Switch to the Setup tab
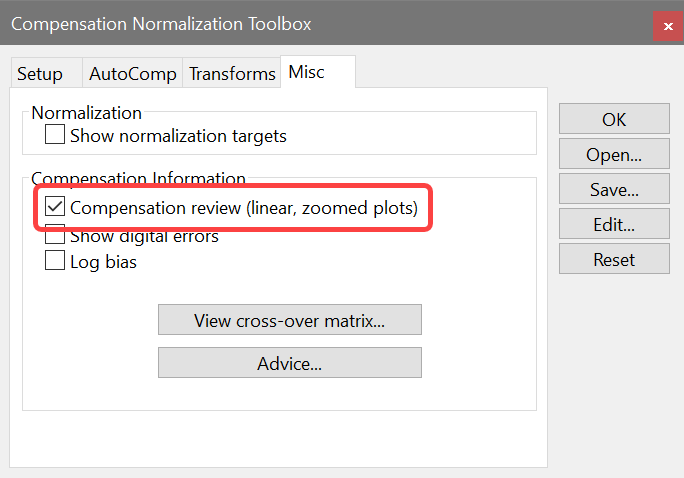Screen dimensions: 684x478 click(x=40, y=74)
